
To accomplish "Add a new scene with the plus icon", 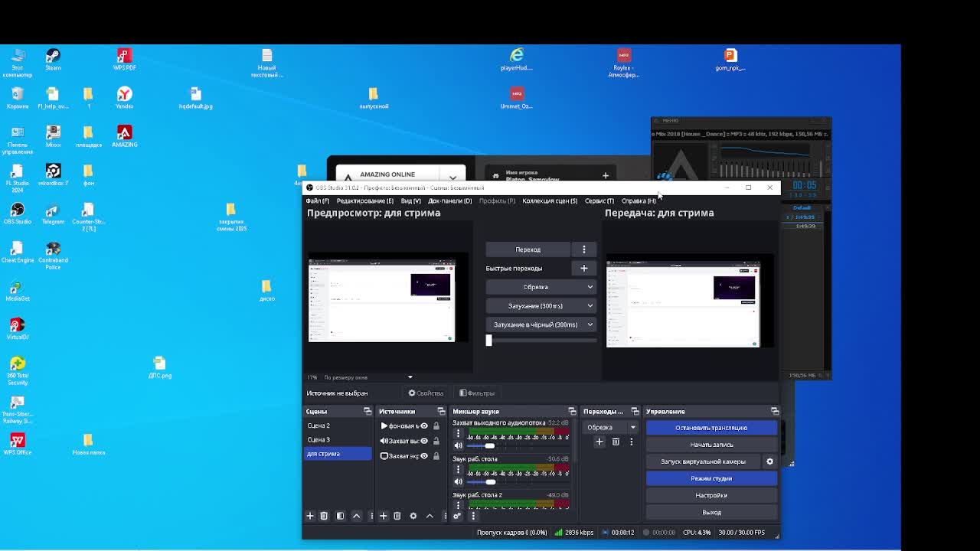I will point(310,516).
